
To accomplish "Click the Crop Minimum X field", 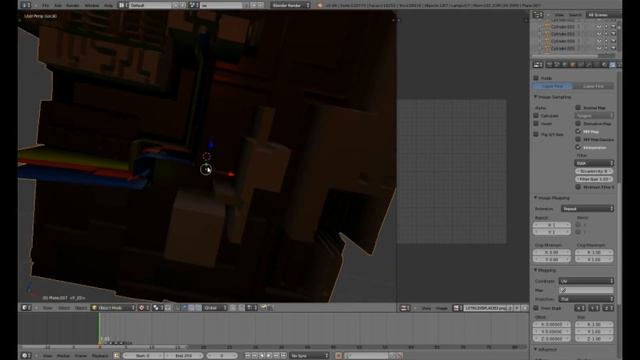I will 551,252.
